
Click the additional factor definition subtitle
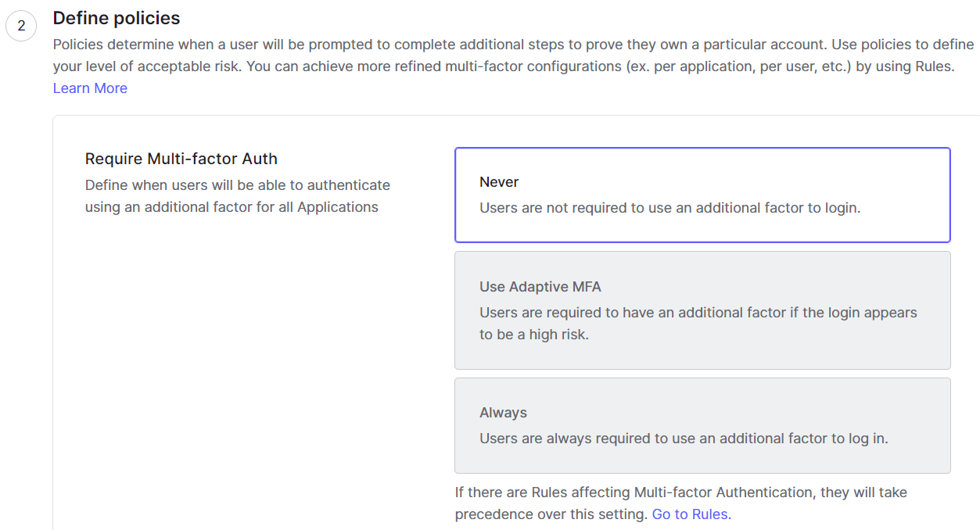[x=237, y=195]
